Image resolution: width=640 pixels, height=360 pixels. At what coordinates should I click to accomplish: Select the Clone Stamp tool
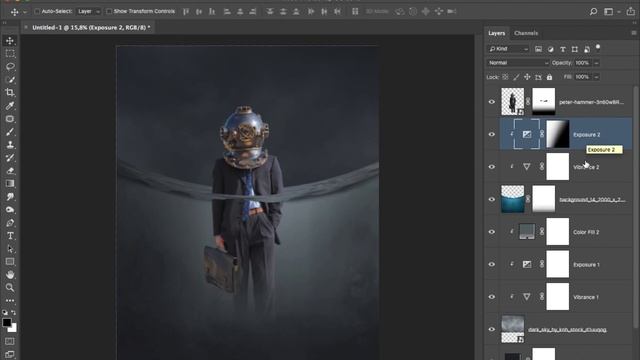(10, 145)
